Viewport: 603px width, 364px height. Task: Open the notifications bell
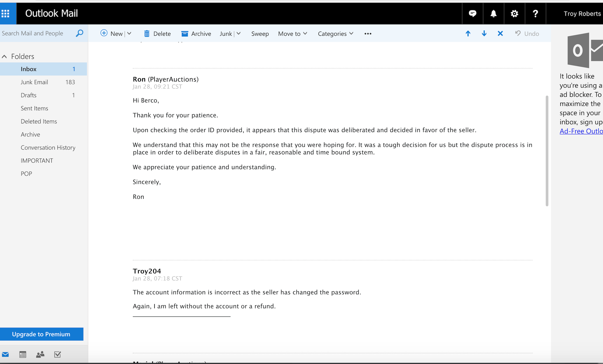(x=493, y=13)
